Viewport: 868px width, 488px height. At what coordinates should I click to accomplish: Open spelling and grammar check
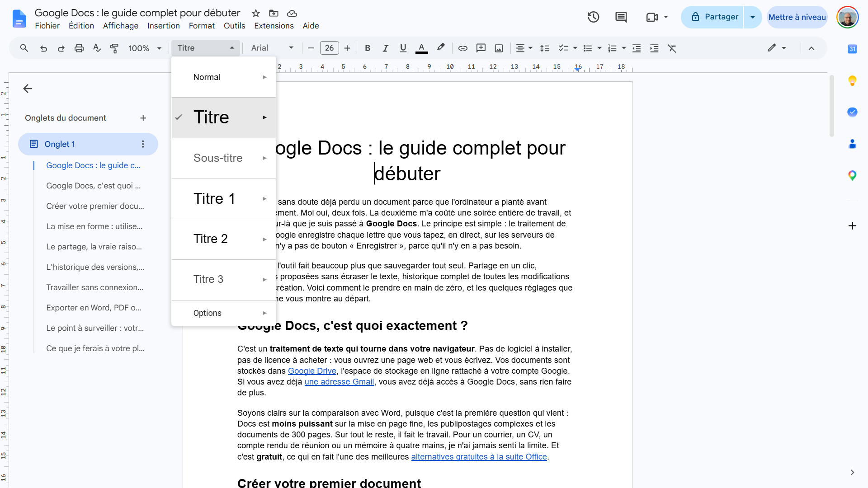coord(97,48)
